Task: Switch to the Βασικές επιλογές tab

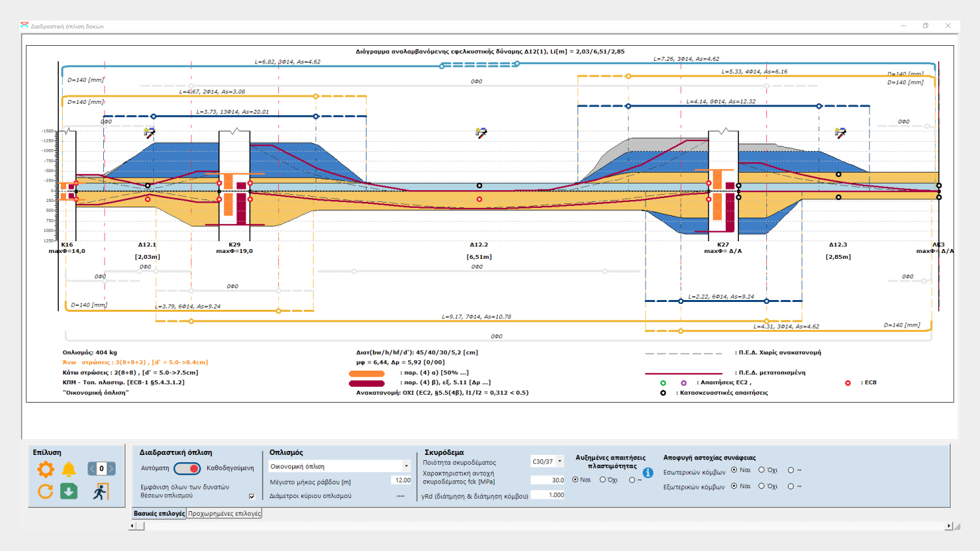Action: coord(159,514)
